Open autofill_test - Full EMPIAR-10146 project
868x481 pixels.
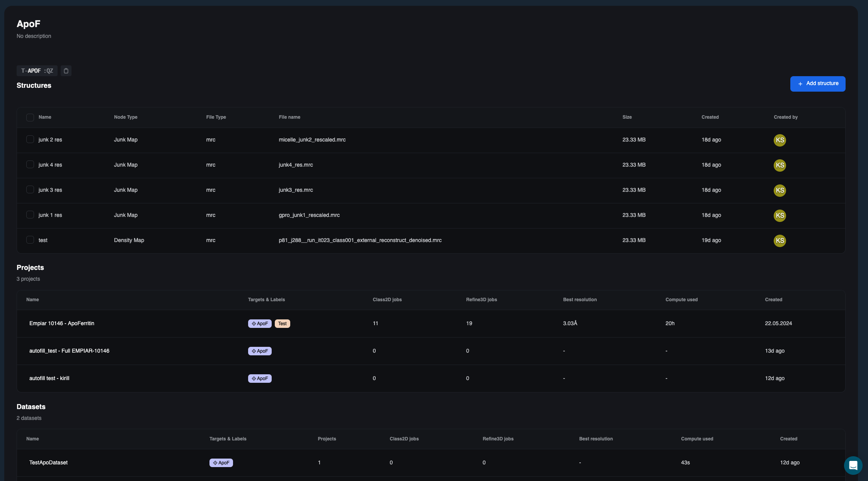[69, 351]
